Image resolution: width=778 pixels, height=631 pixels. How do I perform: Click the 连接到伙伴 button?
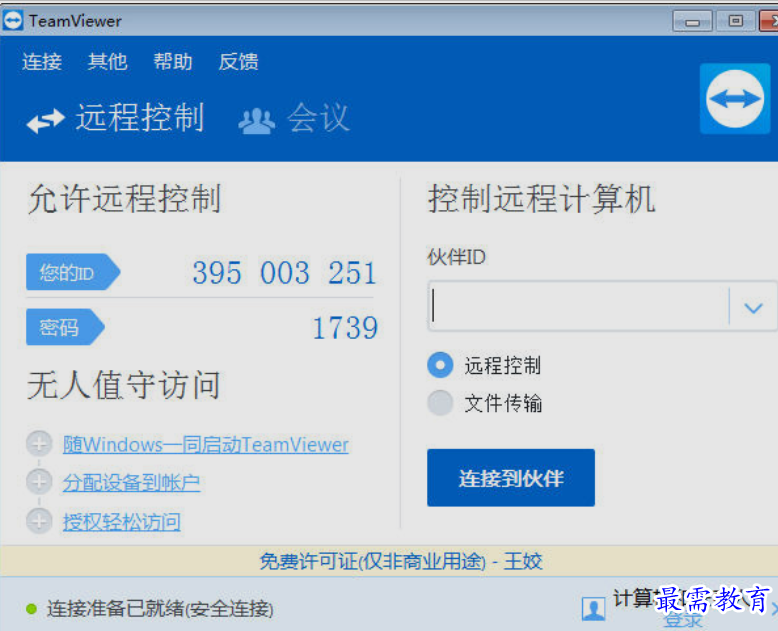pos(511,478)
